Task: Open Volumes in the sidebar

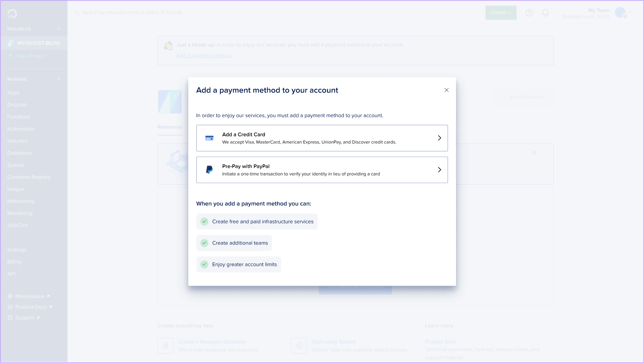Action: (17, 141)
